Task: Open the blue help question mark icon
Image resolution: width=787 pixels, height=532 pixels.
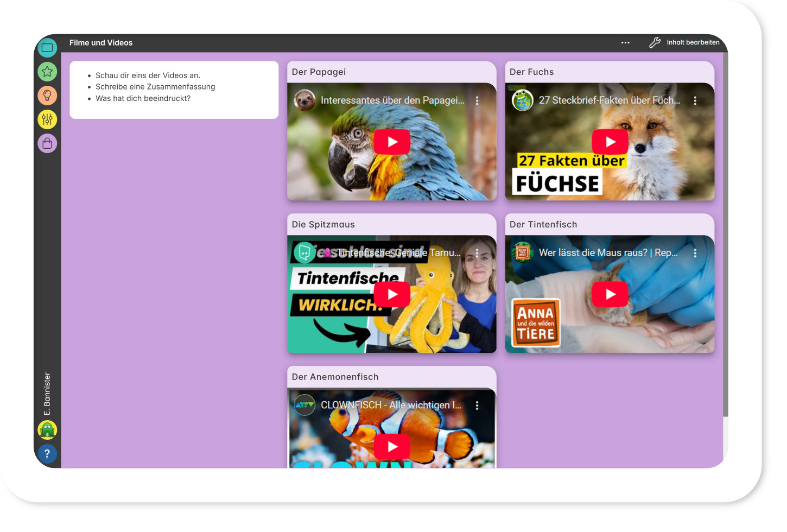Action: [x=47, y=454]
